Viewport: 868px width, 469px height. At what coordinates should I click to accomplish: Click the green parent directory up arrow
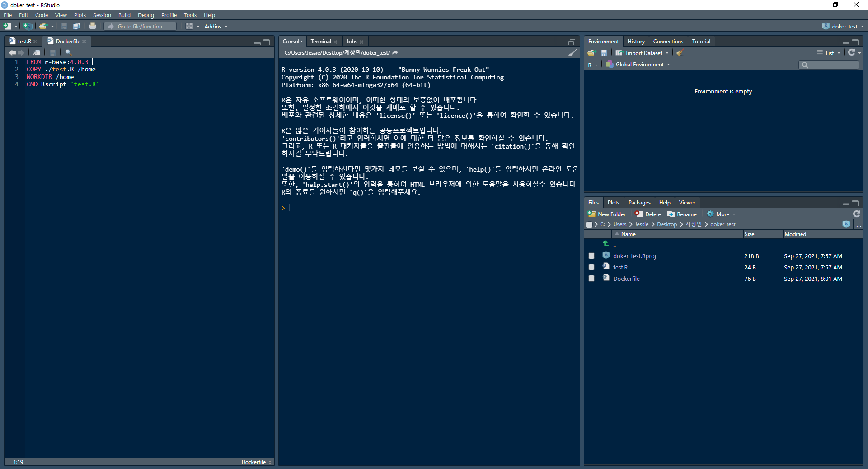606,244
